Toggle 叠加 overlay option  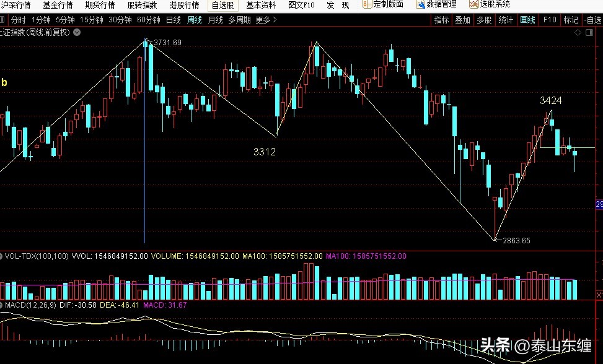point(462,20)
